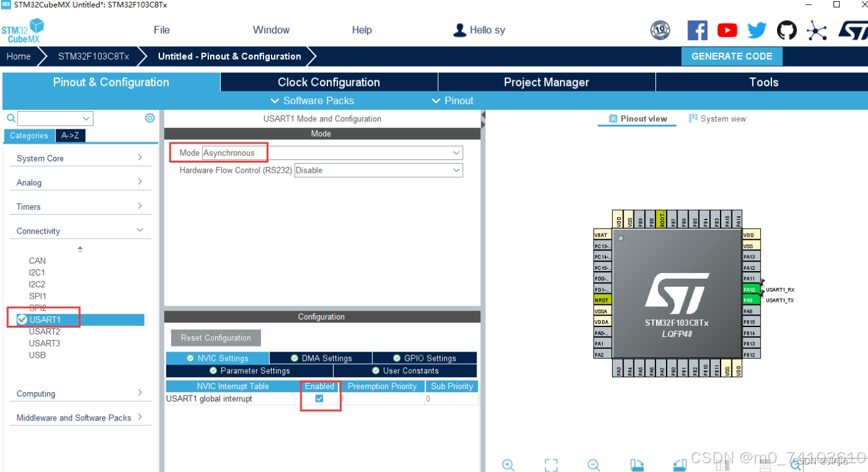Click the PA8 pin on chip

tap(751, 311)
